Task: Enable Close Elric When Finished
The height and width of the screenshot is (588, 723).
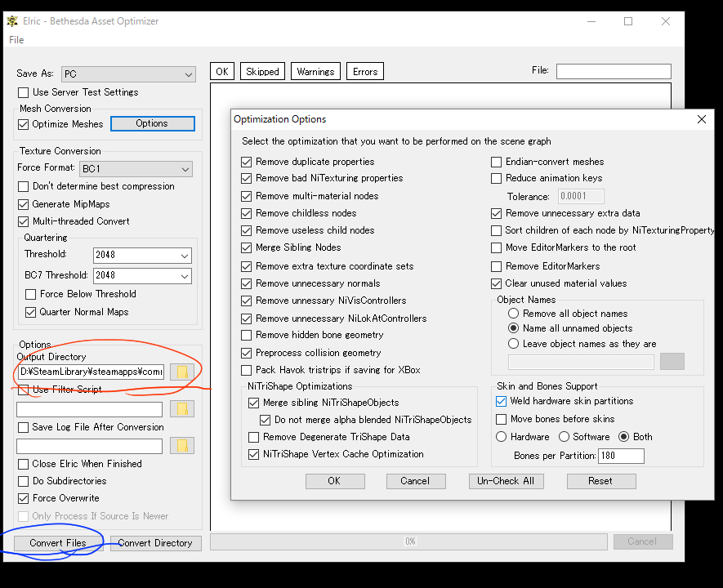Action: [24, 464]
